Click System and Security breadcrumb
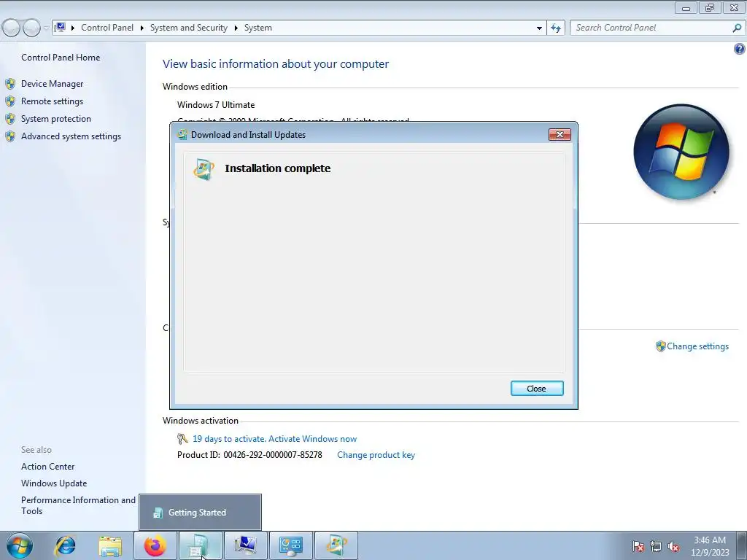The width and height of the screenshot is (747, 560). 189,28
